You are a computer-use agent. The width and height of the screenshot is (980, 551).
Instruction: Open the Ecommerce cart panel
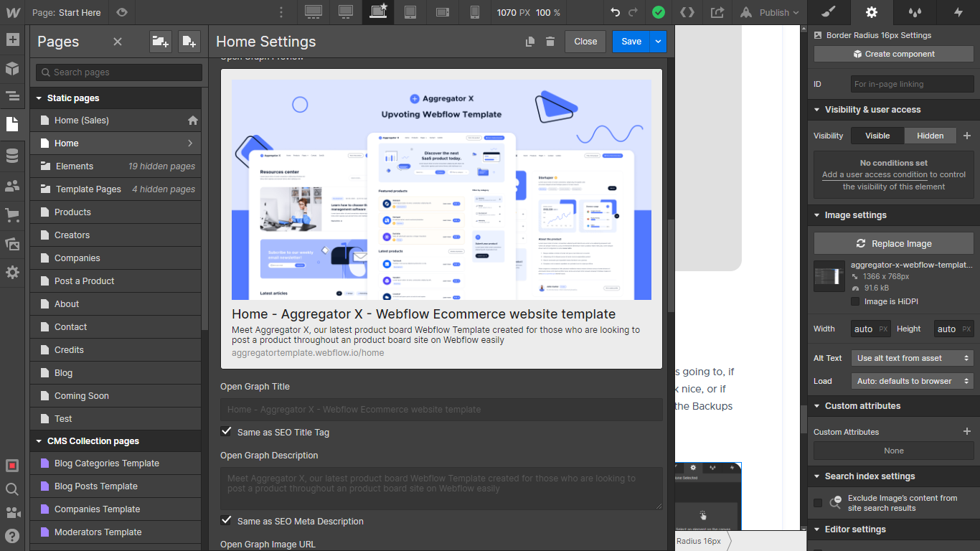12,215
